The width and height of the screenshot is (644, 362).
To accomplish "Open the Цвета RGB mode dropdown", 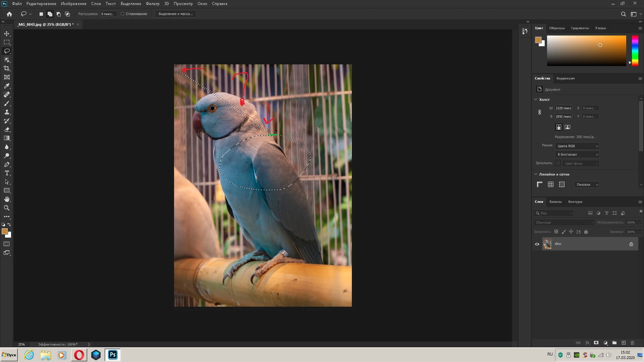I will [x=577, y=146].
